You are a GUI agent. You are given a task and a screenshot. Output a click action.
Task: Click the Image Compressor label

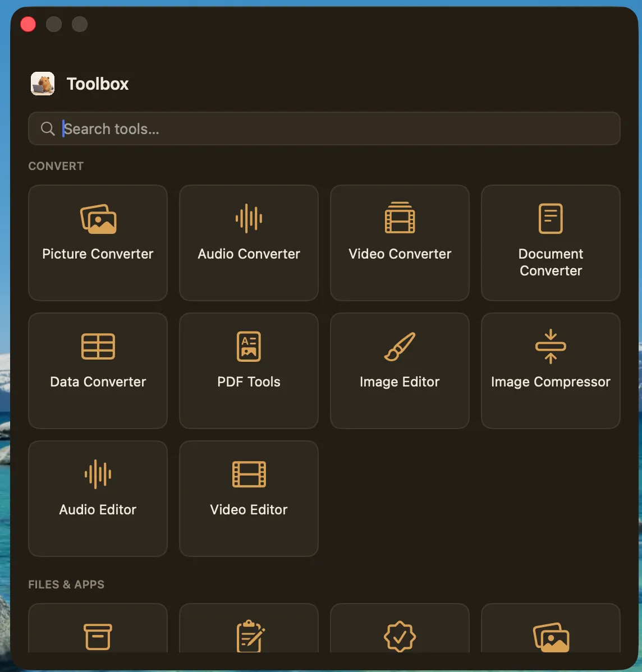[551, 381]
